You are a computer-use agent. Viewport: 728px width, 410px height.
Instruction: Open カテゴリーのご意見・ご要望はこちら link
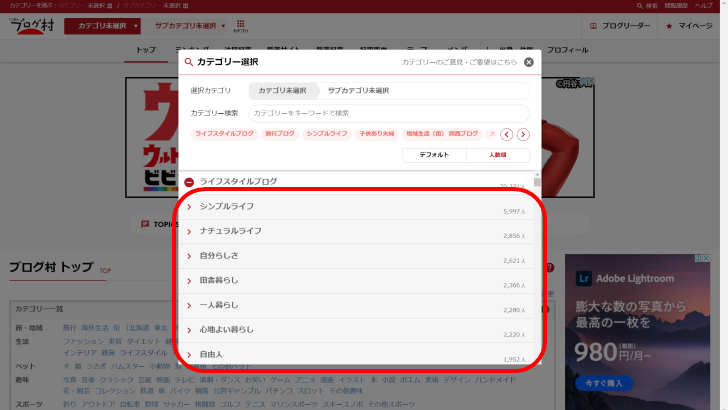click(x=459, y=62)
